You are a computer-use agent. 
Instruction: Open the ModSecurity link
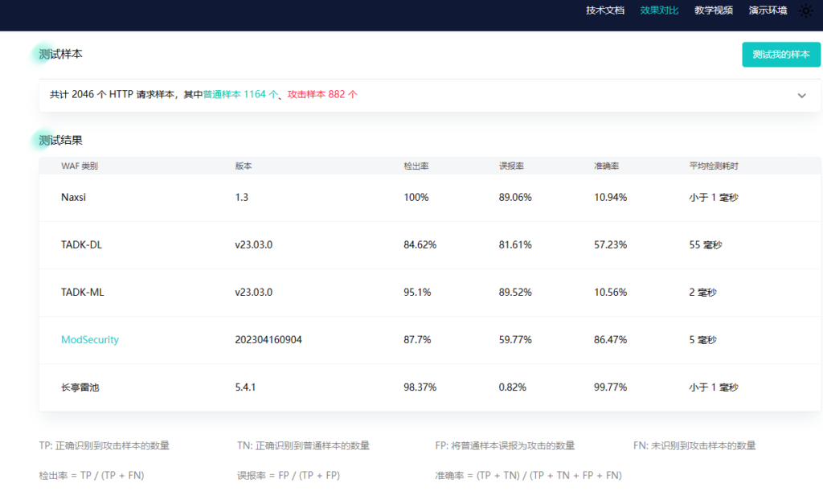coord(90,340)
